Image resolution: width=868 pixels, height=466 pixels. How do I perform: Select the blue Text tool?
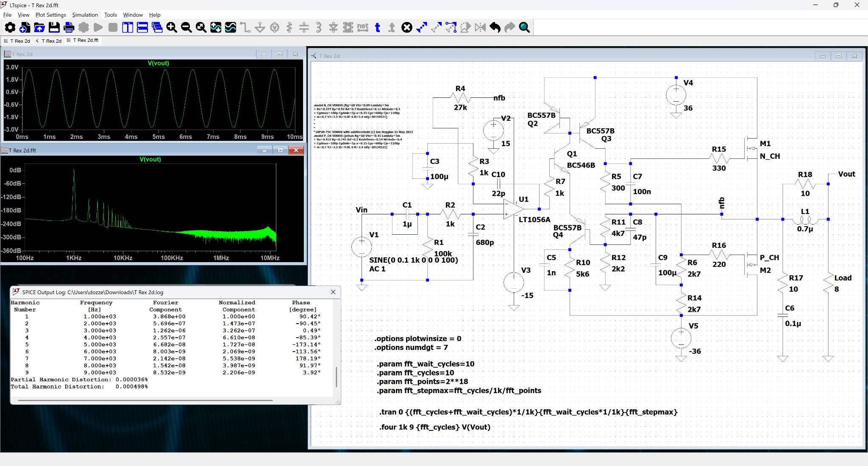(x=378, y=28)
